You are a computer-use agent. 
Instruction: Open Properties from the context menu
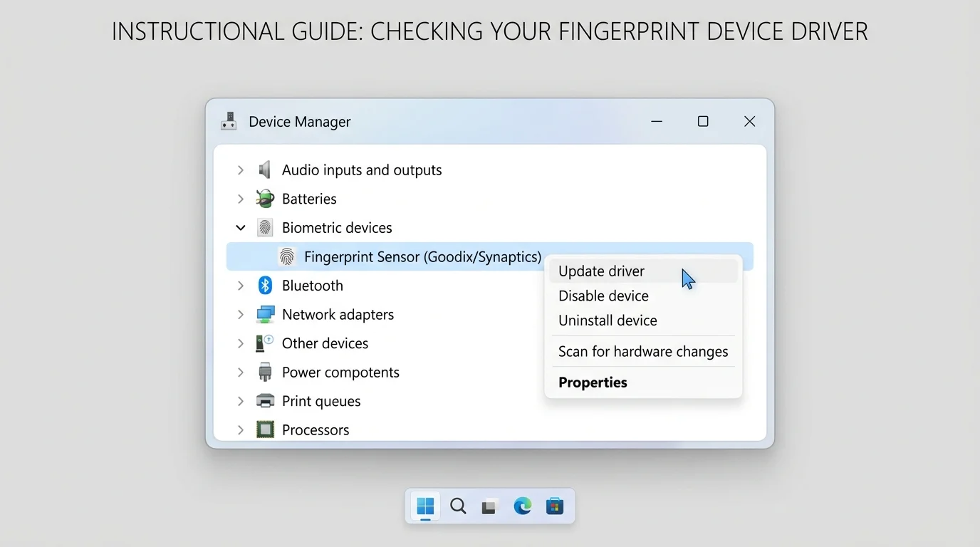pos(644,382)
